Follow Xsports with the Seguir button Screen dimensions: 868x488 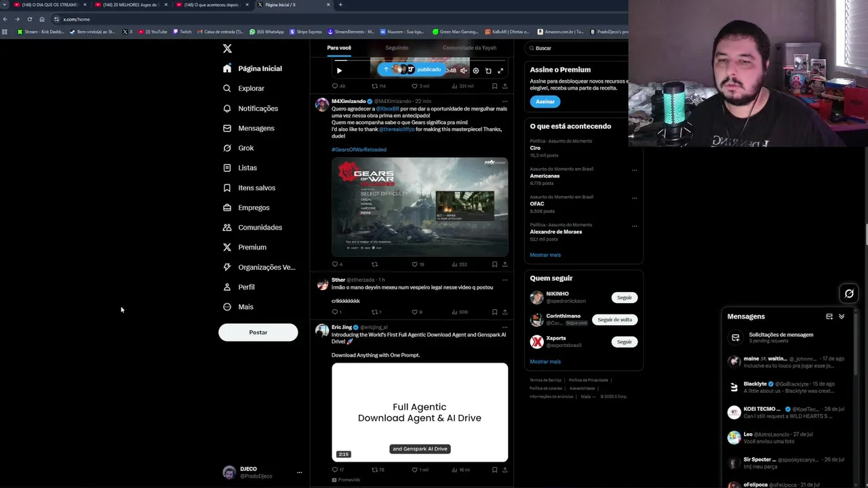pos(624,342)
